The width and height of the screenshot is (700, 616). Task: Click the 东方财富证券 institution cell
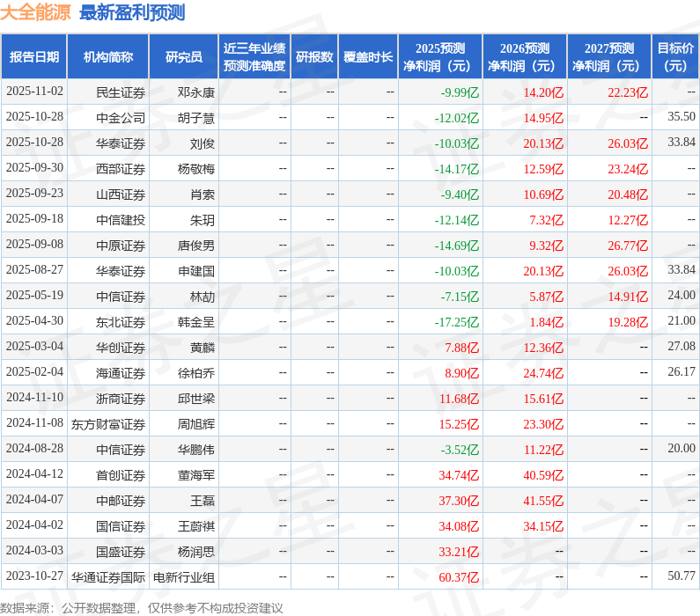[108, 424]
